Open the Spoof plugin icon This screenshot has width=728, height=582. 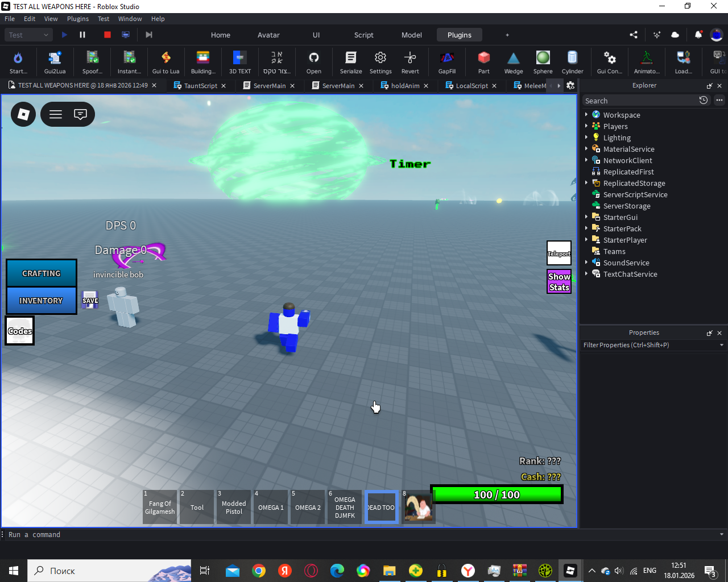coord(92,62)
